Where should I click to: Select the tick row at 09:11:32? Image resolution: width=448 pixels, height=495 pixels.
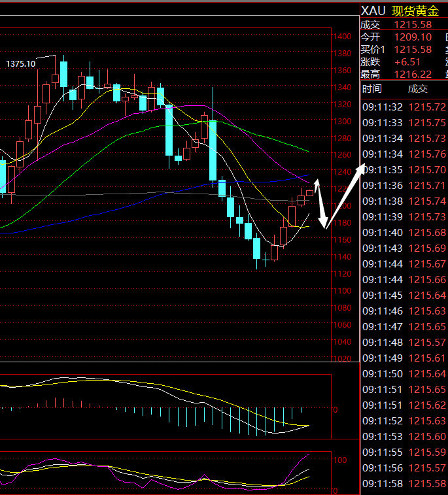tap(404, 107)
